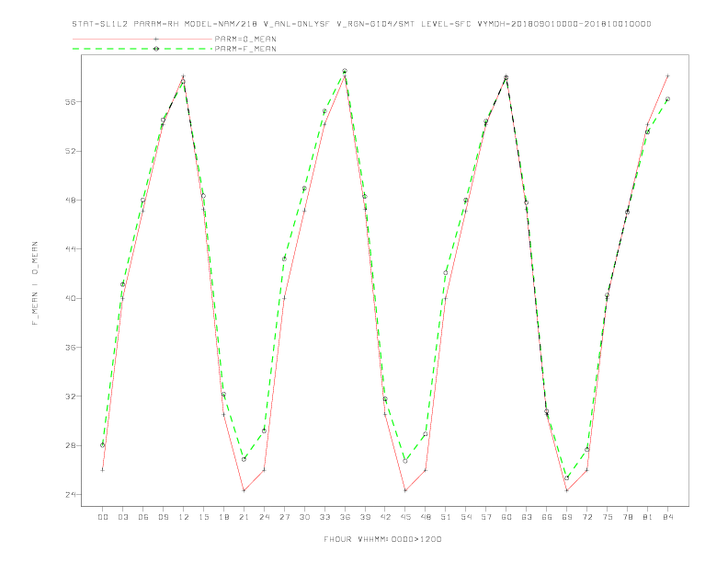
Task: Click the y-axis tick label 28
Action: (x=70, y=445)
